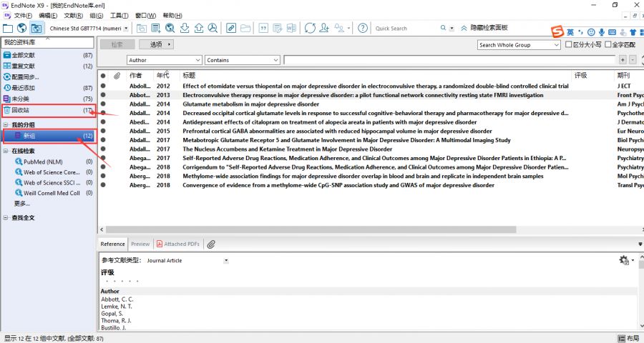The height and width of the screenshot is (343, 644).
Task: Click Sogou emoji smiley icon
Action: pyautogui.click(x=591, y=32)
